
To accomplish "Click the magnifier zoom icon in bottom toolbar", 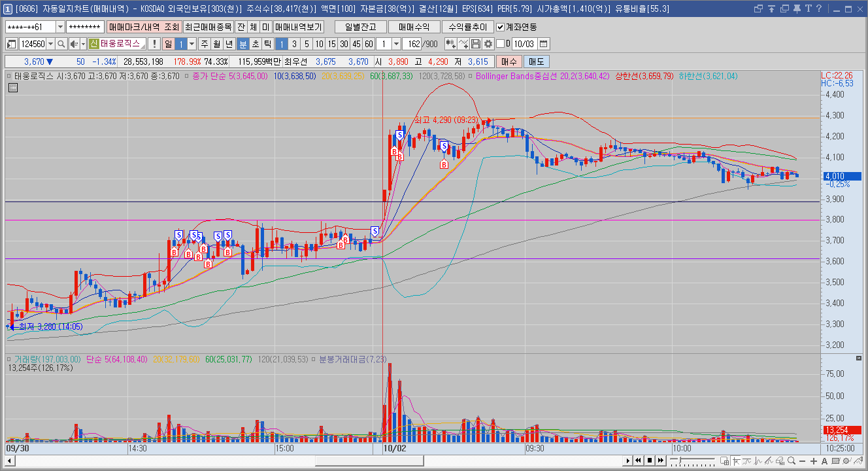I will point(790,461).
